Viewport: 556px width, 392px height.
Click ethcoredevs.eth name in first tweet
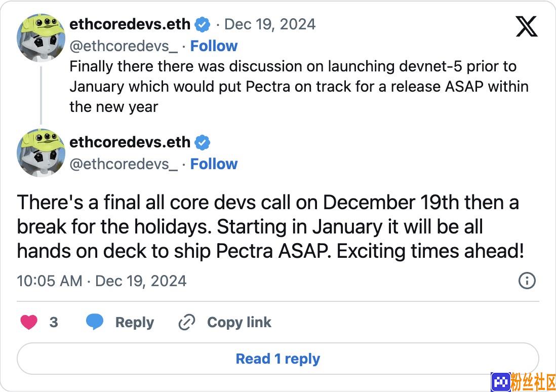pyautogui.click(x=130, y=24)
